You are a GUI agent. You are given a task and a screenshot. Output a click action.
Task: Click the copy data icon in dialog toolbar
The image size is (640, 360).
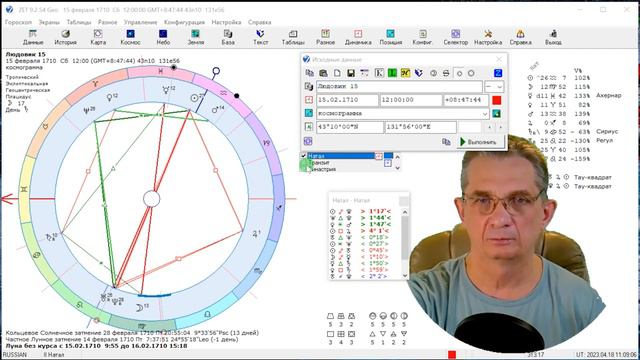(309, 73)
